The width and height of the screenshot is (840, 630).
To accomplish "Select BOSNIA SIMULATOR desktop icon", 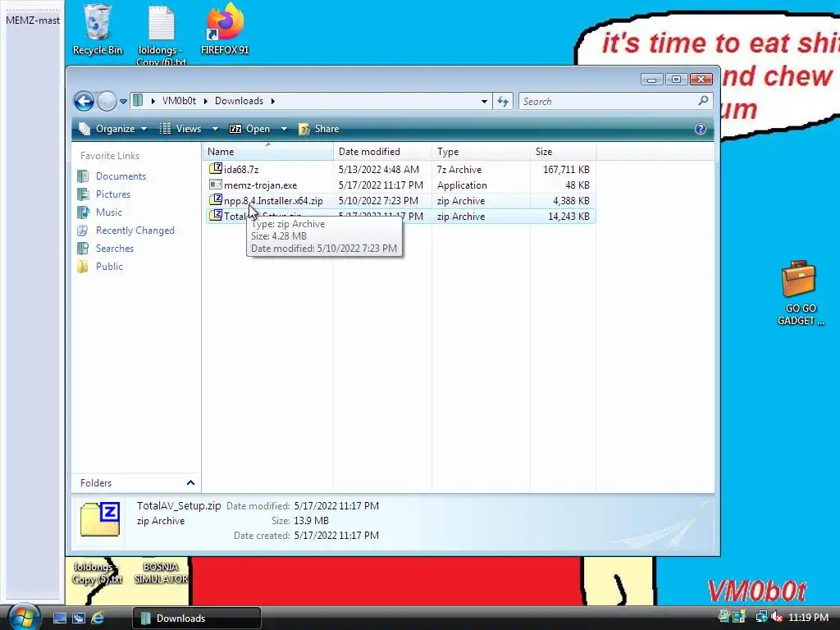I will (162, 573).
